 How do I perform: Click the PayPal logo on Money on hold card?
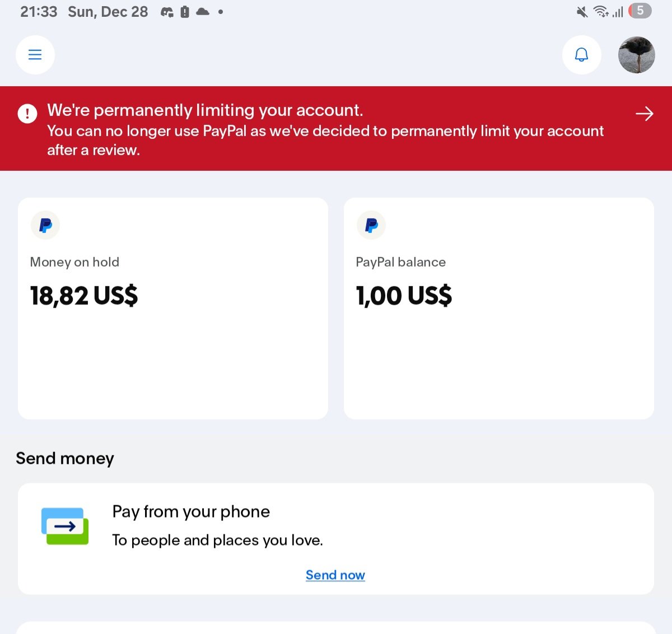click(x=45, y=225)
